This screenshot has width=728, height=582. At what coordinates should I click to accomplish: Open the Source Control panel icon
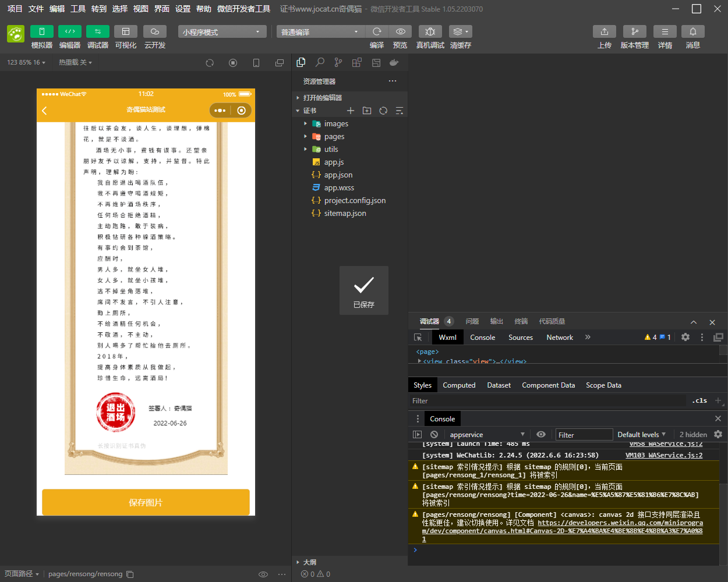click(338, 62)
